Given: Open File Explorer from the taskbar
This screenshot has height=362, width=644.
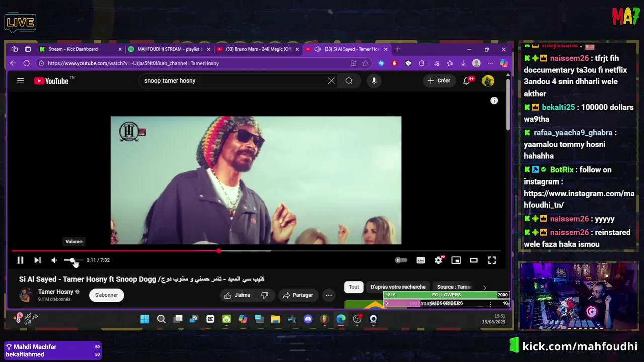Looking at the screenshot, I should [x=276, y=319].
